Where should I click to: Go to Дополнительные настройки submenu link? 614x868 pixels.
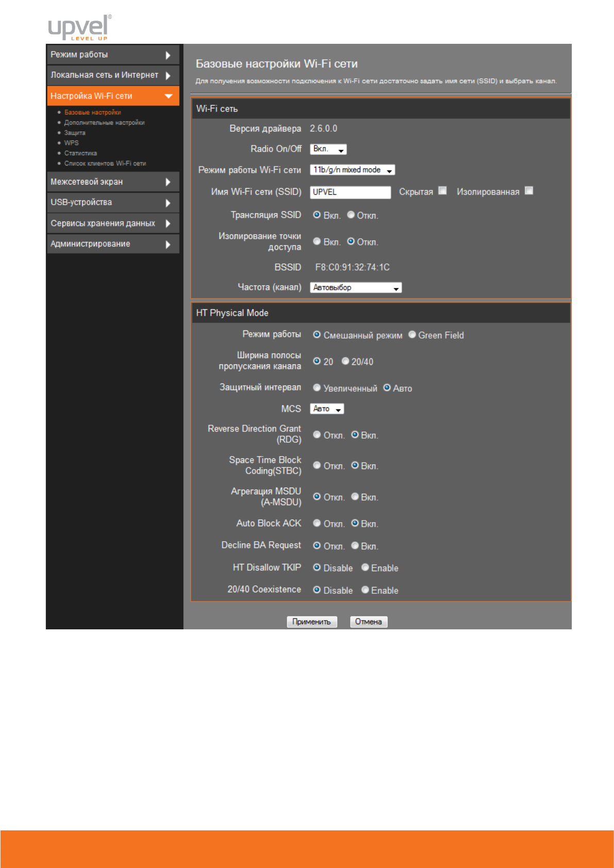click(104, 123)
